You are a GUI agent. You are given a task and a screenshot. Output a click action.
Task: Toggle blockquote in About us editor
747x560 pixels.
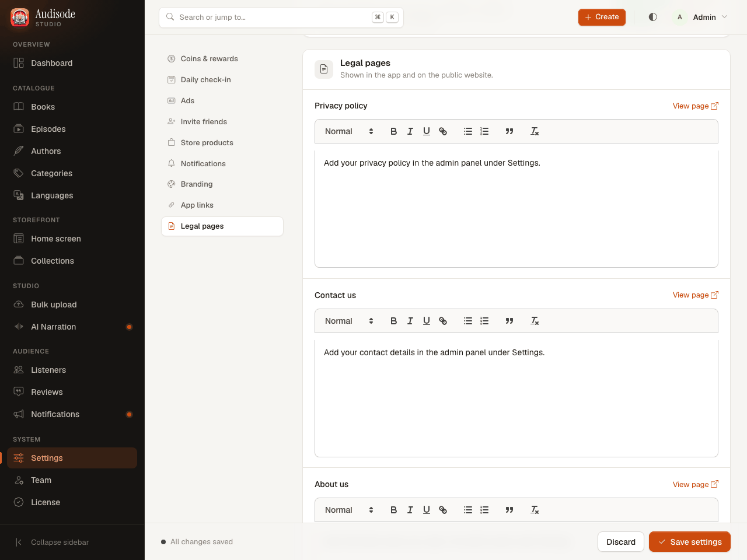tap(509, 510)
